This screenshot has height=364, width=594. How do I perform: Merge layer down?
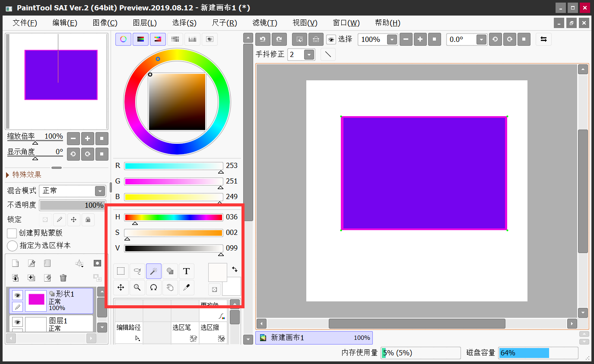click(x=15, y=278)
